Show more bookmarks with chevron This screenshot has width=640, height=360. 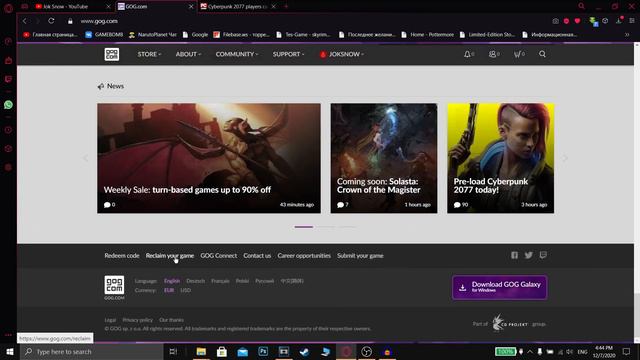[x=627, y=35]
